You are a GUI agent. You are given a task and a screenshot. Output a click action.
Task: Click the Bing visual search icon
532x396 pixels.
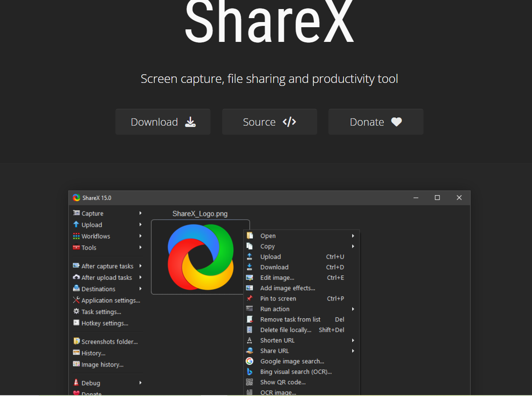(249, 371)
